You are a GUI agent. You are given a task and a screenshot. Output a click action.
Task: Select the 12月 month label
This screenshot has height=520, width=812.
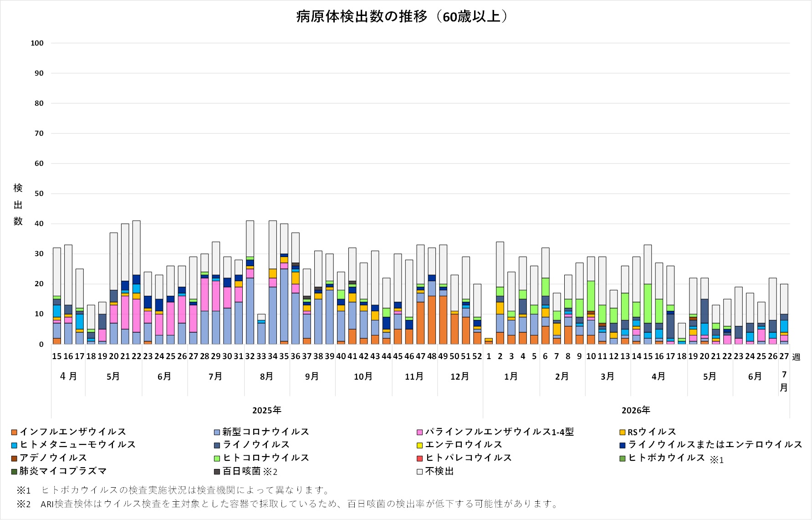tap(460, 376)
